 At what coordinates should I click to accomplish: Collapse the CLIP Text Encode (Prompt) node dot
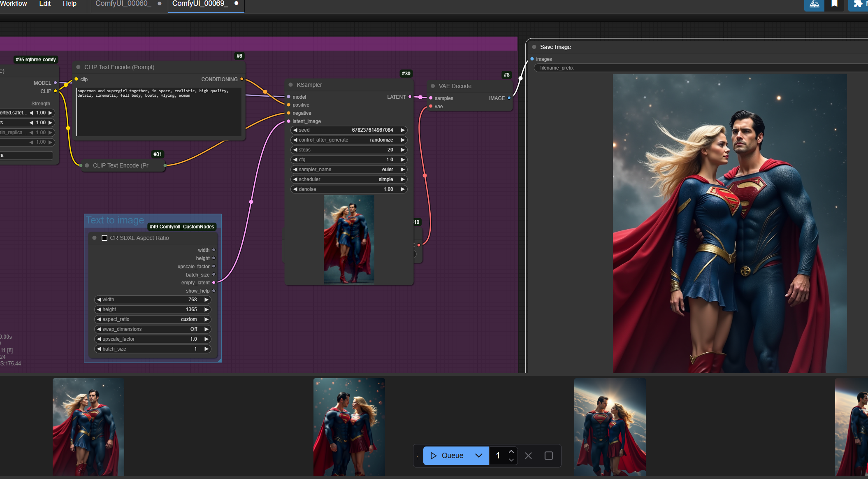pyautogui.click(x=78, y=67)
